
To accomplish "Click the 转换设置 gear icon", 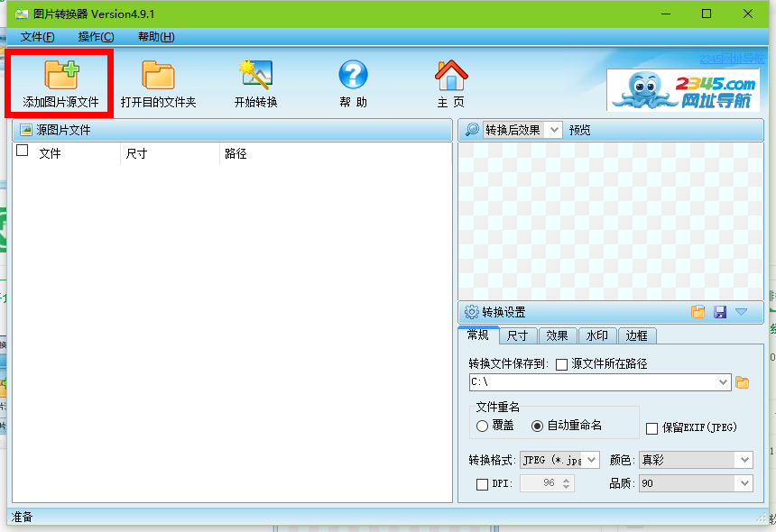I will click(x=472, y=312).
